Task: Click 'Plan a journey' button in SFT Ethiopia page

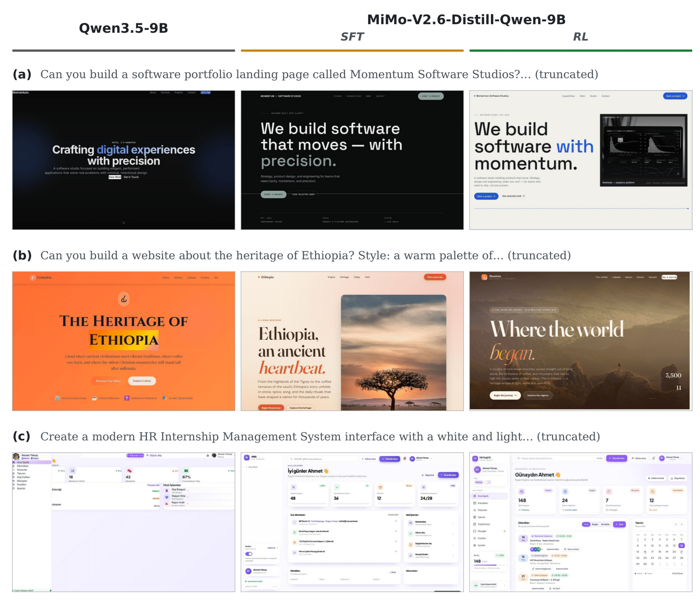Action: 435,277
